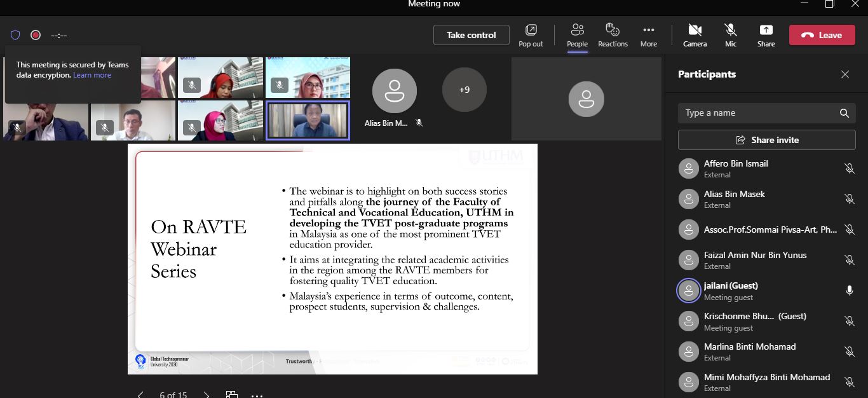Click avatar of Affero Bin Ismail
Image resolution: width=868 pixels, height=398 pixels.
pos(689,168)
